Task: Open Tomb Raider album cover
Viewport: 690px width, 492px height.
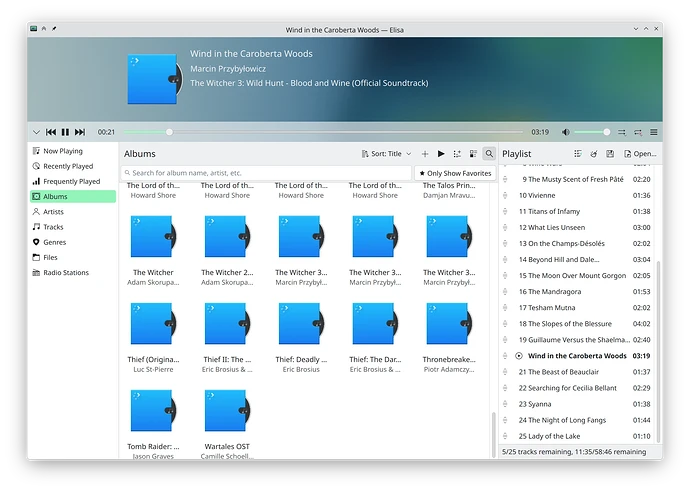Action: pos(153,411)
